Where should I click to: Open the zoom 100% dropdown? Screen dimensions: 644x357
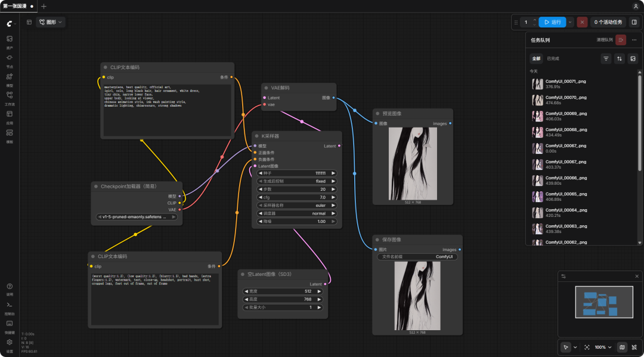pos(603,347)
